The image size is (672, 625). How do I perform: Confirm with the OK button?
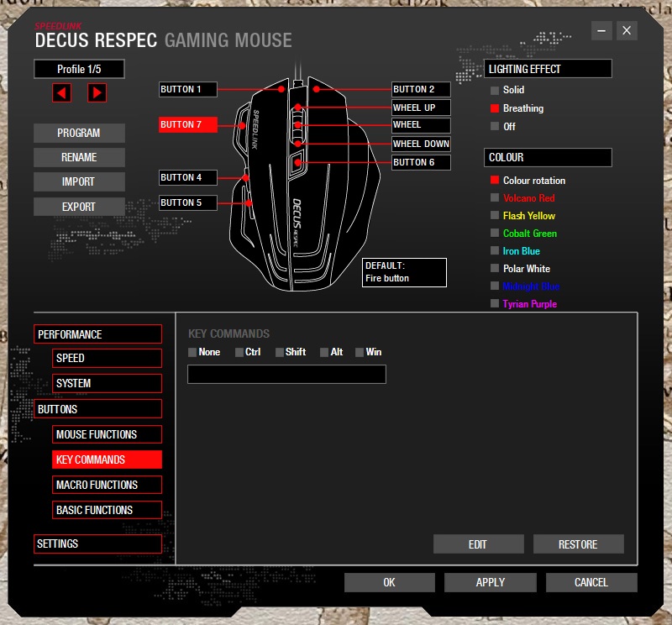390,583
